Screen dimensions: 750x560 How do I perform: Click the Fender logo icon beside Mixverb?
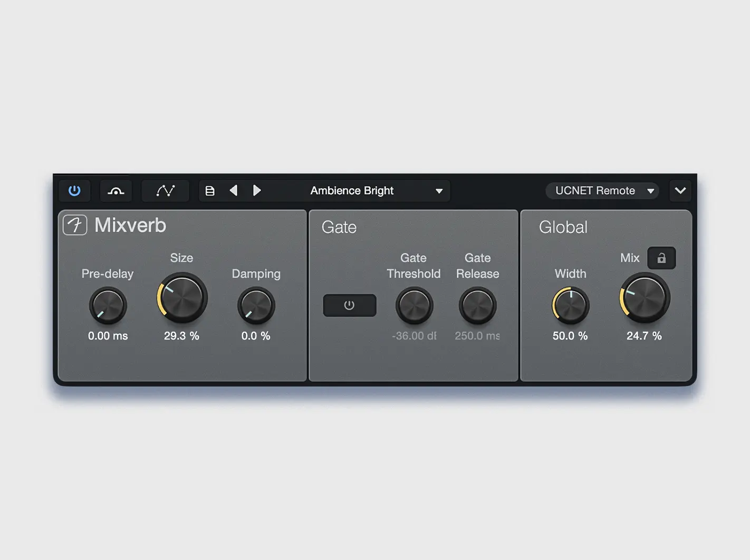[75, 225]
